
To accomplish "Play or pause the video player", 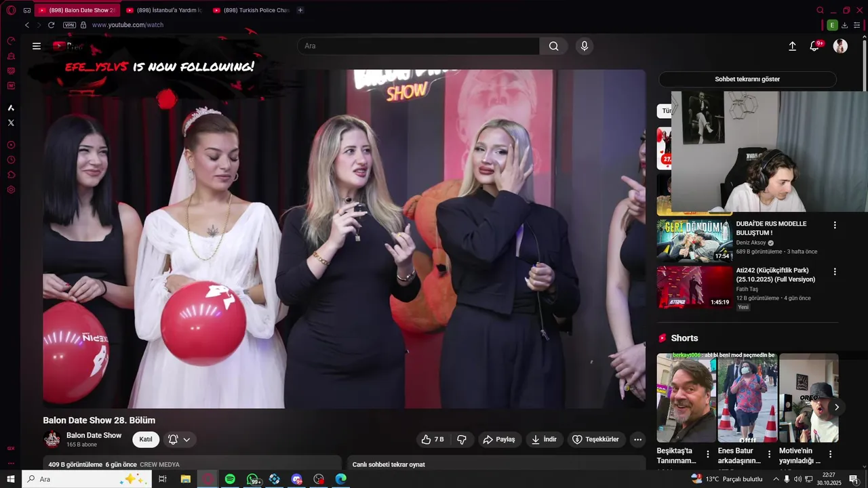I will coord(344,239).
